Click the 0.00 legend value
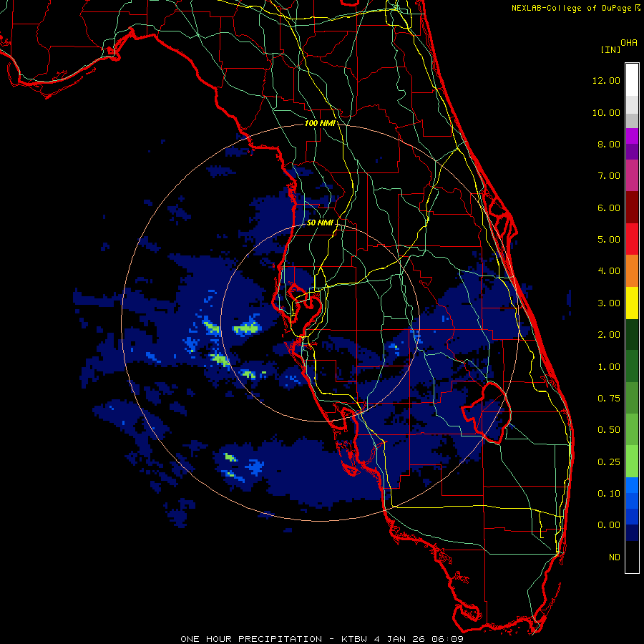Image resolution: width=644 pixels, height=644 pixels. tap(609, 525)
